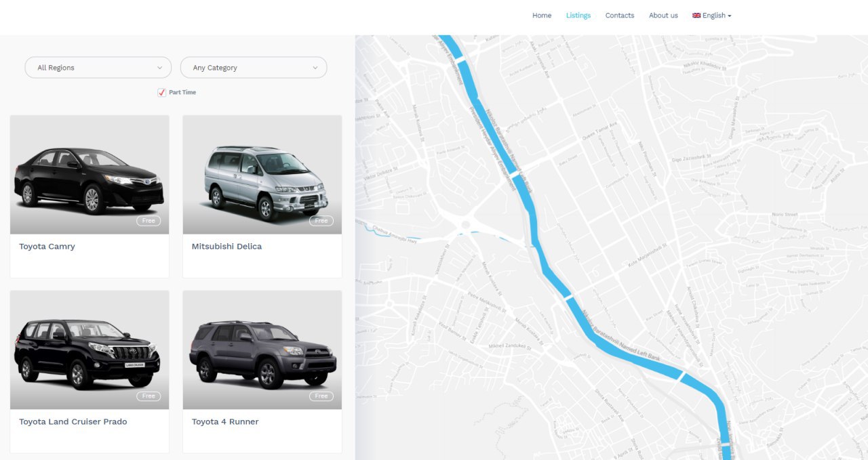Open the Toyota Land Cruiser Prado photo
This screenshot has height=460, width=868.
click(90, 350)
